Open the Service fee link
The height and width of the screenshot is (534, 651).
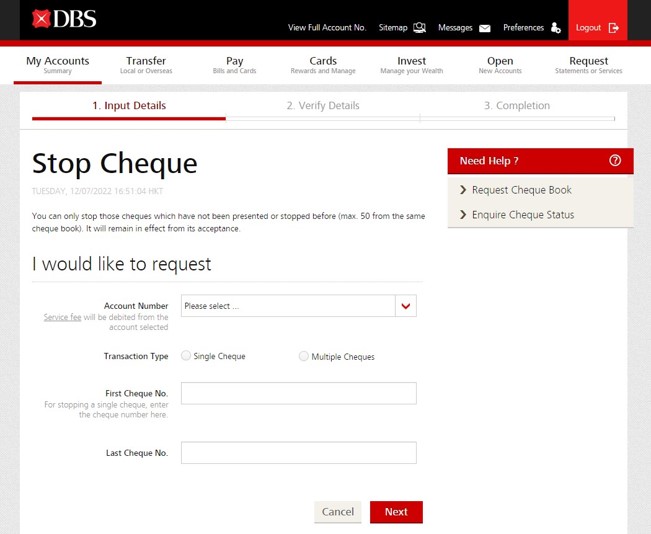[x=62, y=317]
